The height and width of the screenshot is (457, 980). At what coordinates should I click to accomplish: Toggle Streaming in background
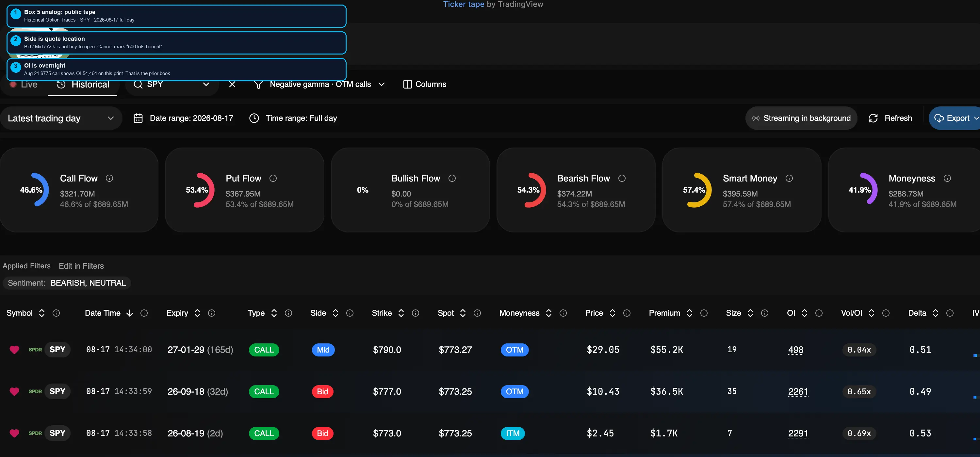[801, 118]
